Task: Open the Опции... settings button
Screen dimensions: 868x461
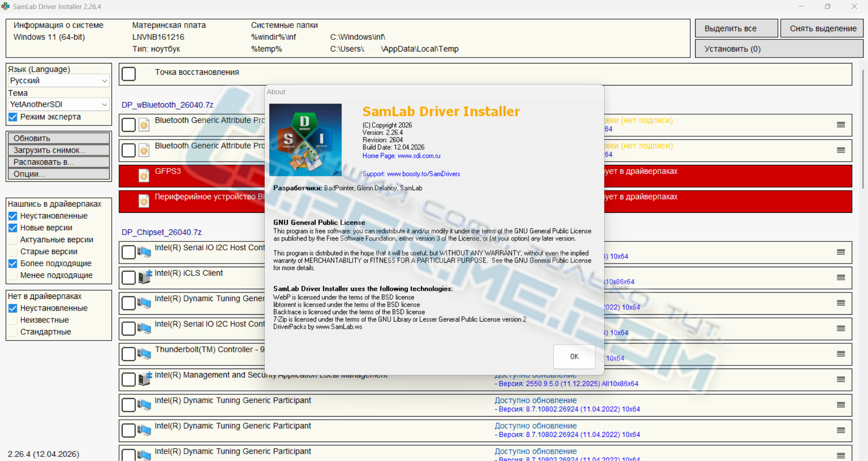Action: pos(59,174)
